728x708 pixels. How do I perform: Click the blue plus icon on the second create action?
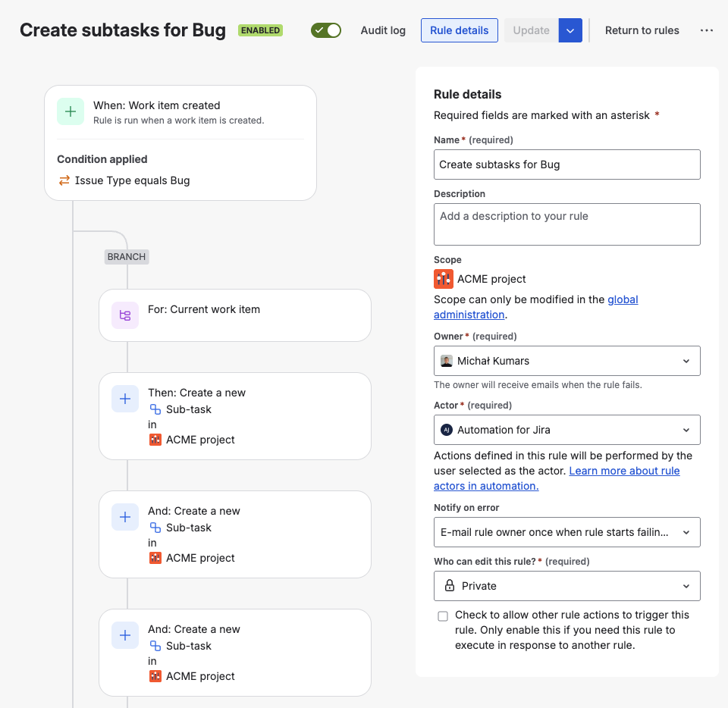click(x=125, y=517)
